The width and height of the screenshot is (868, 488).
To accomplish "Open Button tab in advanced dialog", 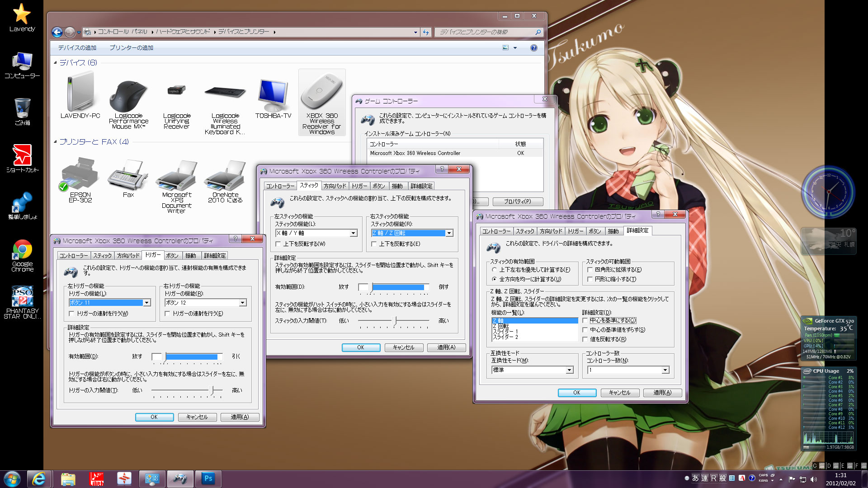I will point(594,231).
